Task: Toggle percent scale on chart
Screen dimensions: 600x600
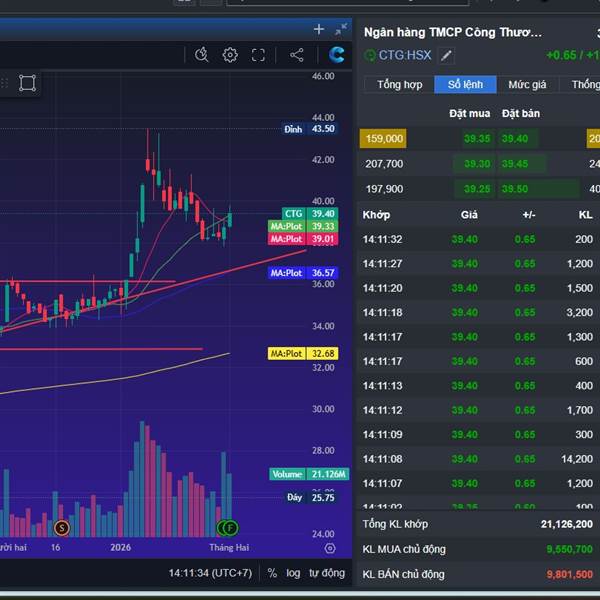Action: [272, 573]
